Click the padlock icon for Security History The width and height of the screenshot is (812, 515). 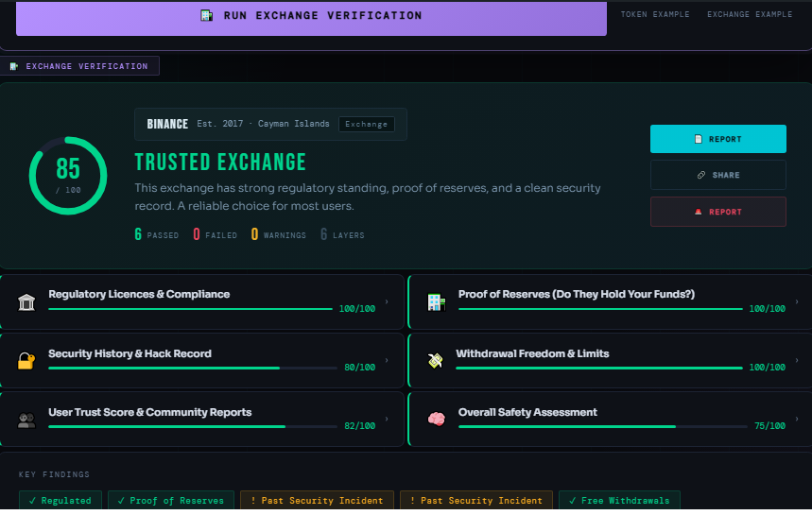click(x=26, y=360)
